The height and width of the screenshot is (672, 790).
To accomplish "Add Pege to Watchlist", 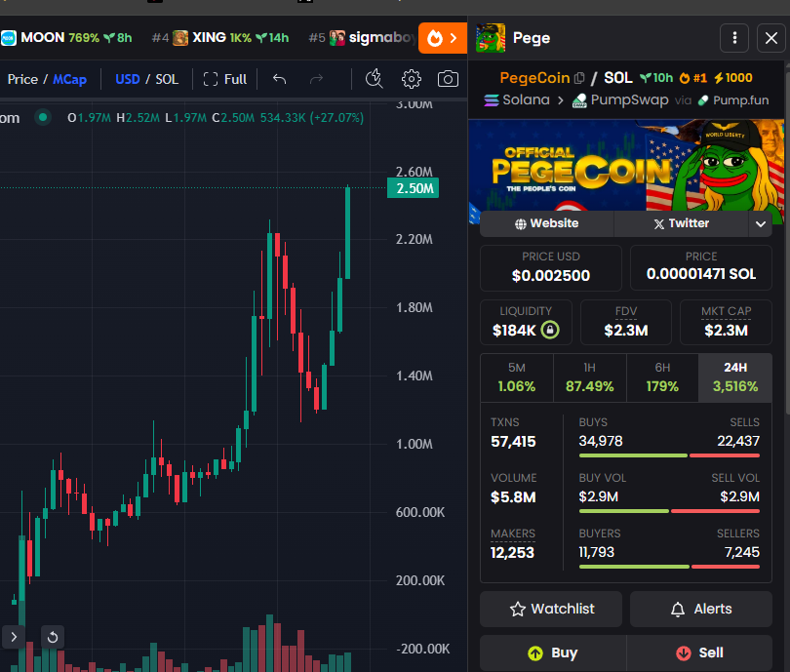I will click(x=551, y=609).
